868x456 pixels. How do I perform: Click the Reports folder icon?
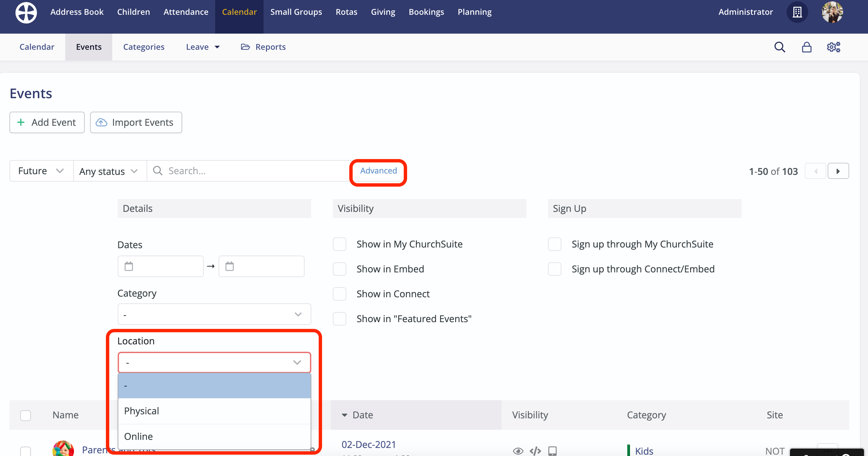245,47
